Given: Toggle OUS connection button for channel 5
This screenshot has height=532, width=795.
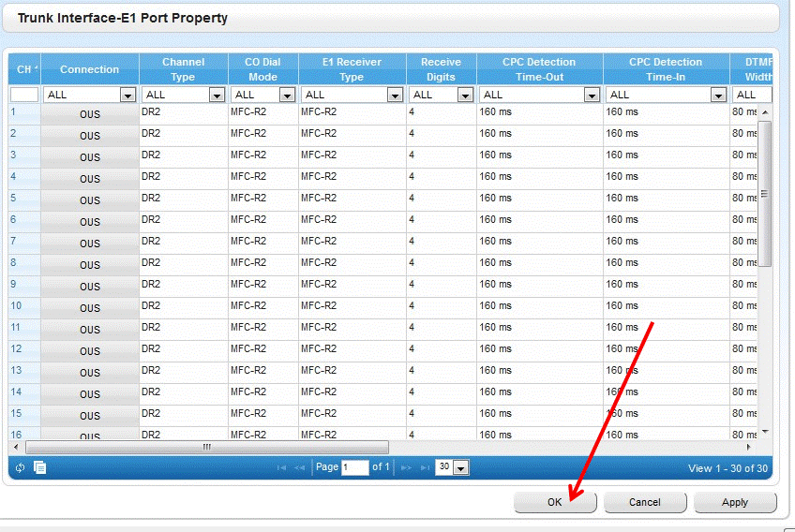Looking at the screenshot, I should [90, 200].
